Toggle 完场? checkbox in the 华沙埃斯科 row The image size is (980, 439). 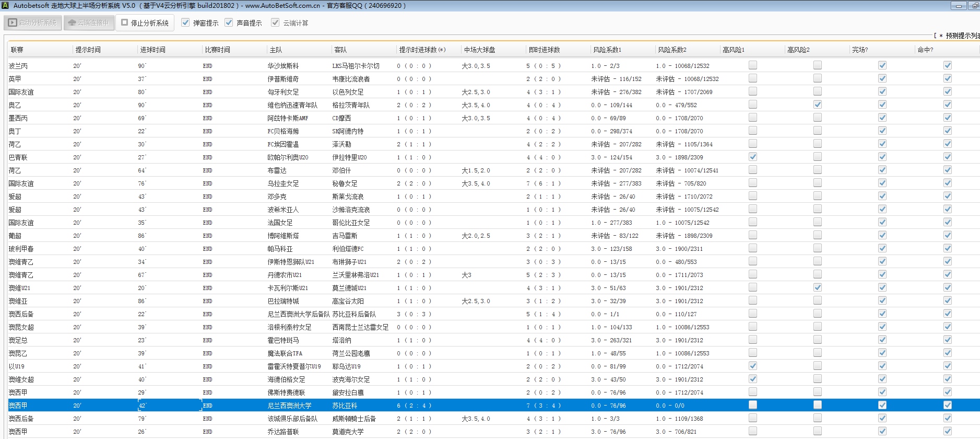pyautogui.click(x=882, y=65)
